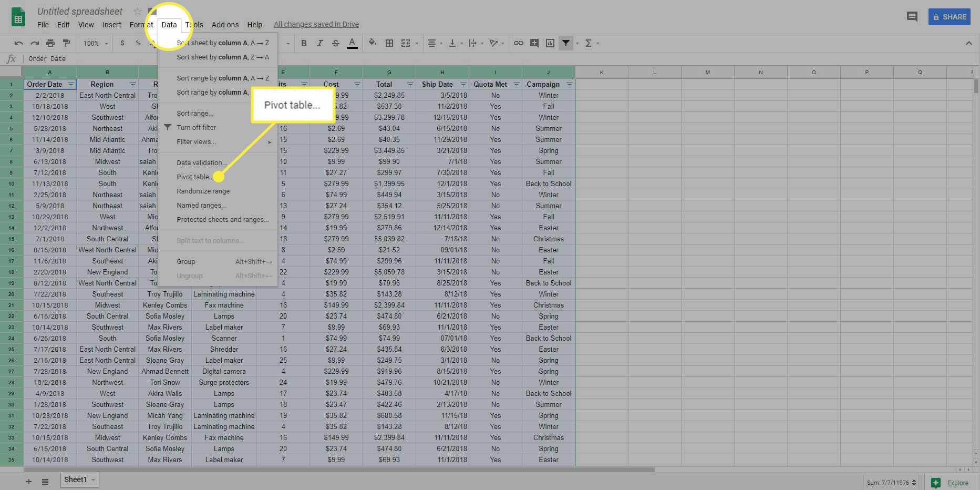Open filter dropdown on Cost header
This screenshot has width=980, height=490.
pos(357,84)
